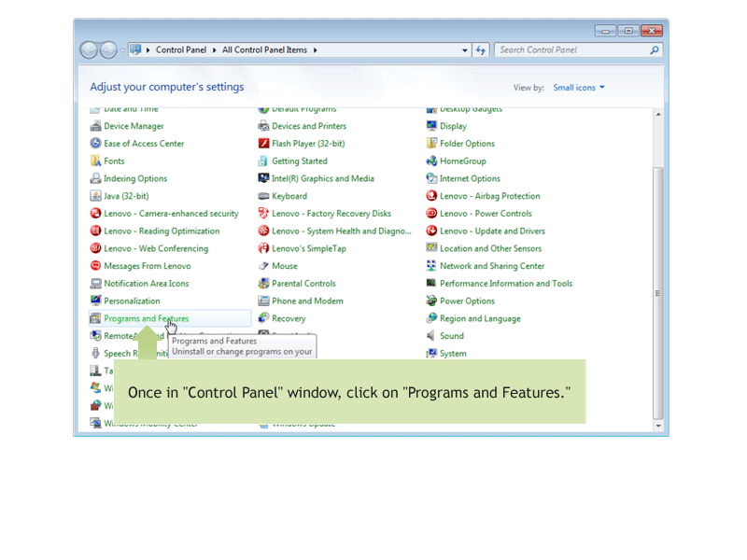Viewport: 747px width, 560px height.
Task: Open Lenovo - Factory Recovery Disks link
Action: [331, 214]
